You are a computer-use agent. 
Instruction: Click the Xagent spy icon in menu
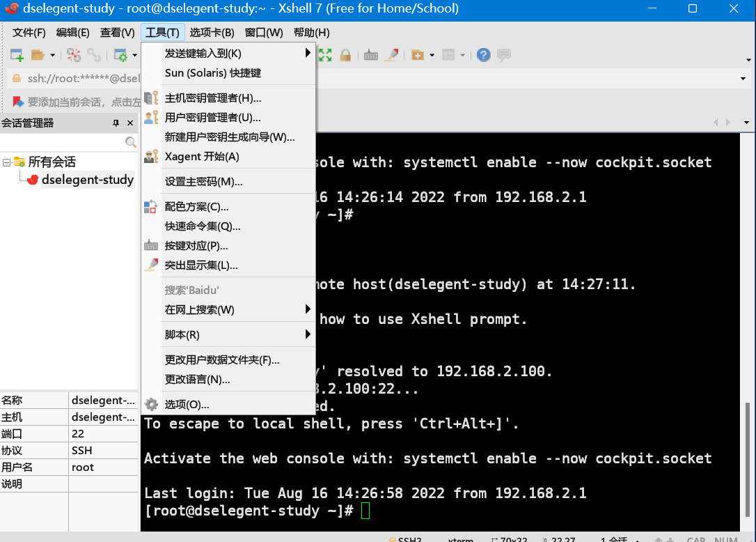[151, 156]
